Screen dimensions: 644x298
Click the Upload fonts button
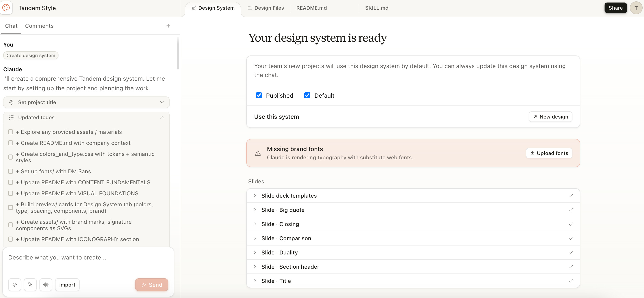click(x=549, y=153)
